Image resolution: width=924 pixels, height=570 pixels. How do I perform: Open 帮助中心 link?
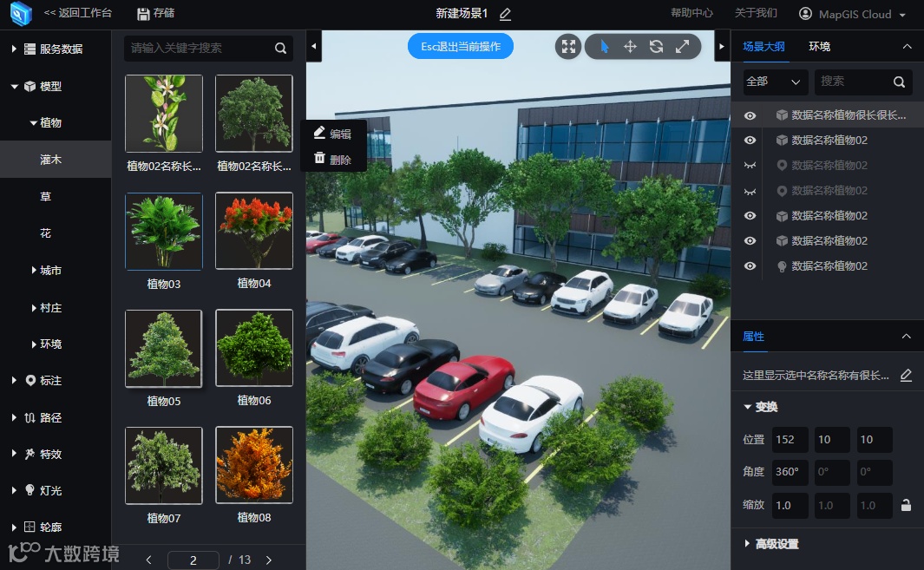click(691, 13)
